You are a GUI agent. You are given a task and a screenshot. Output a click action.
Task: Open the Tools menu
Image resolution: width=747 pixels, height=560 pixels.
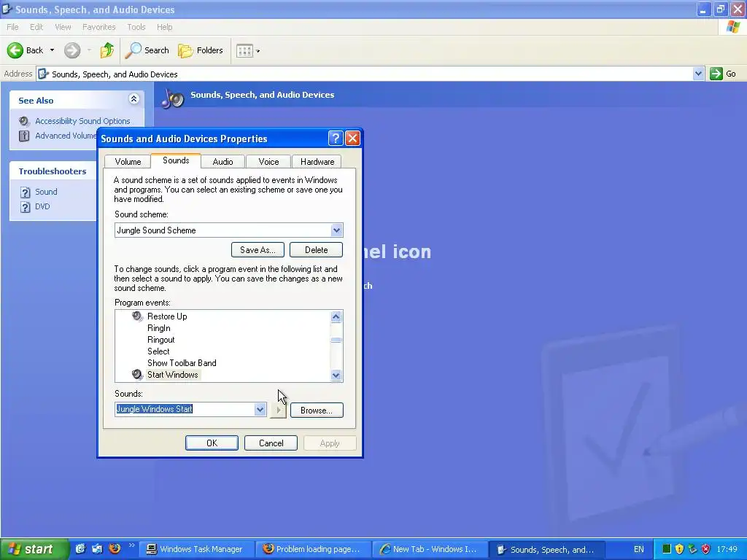click(136, 27)
